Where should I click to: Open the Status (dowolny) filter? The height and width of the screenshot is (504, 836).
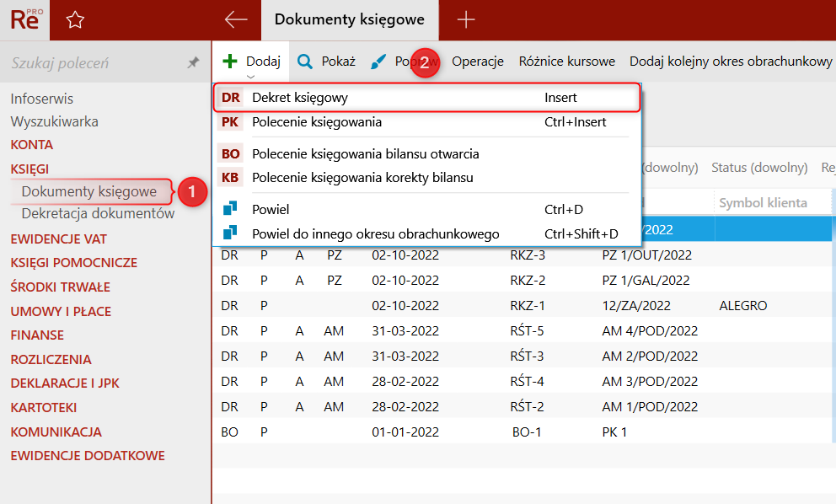point(758,168)
